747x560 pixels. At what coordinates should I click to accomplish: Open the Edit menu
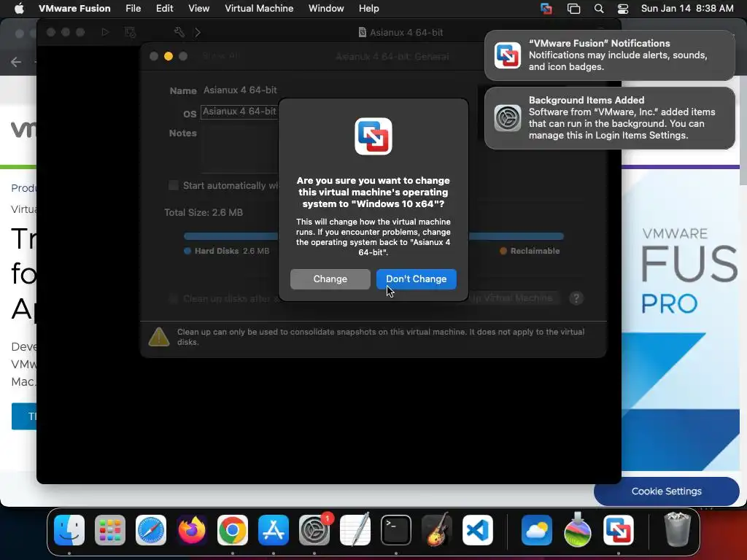(x=164, y=9)
